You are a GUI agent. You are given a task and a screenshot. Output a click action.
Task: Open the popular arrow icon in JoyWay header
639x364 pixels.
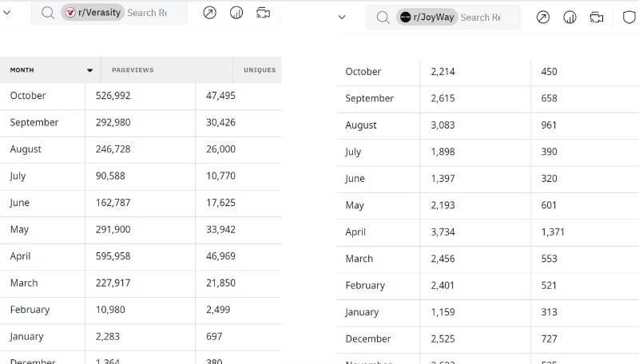coord(543,18)
